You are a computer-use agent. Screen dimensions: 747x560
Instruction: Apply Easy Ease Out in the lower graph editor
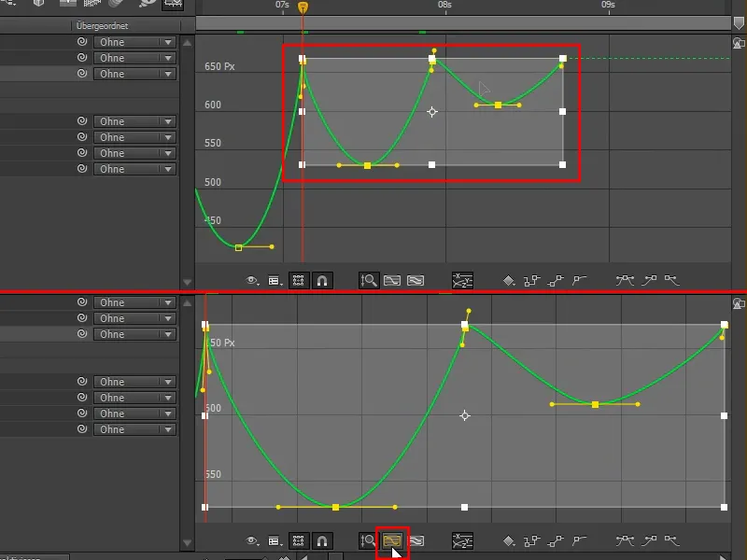[671, 541]
